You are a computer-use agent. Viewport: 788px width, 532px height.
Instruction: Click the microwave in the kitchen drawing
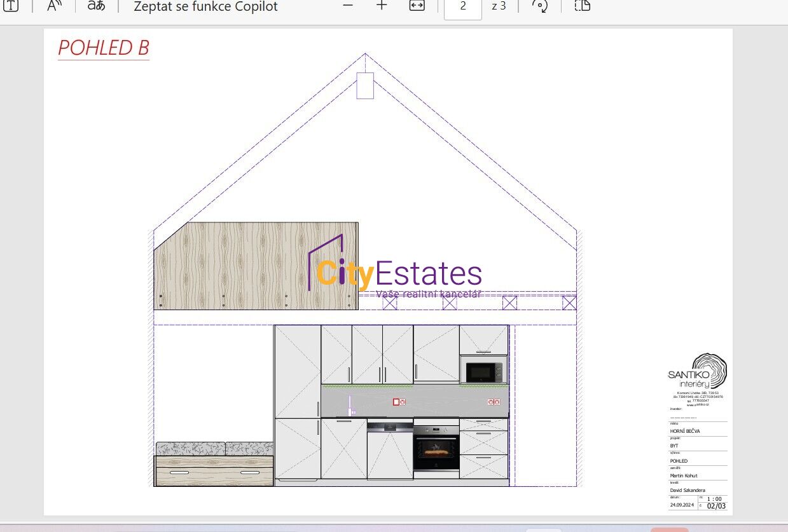[483, 370]
